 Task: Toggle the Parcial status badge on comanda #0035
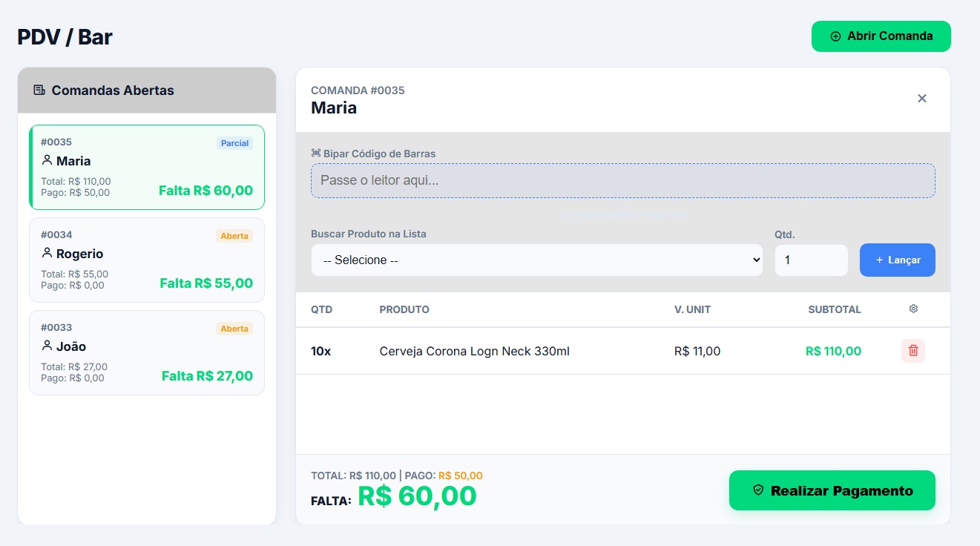pyautogui.click(x=234, y=143)
